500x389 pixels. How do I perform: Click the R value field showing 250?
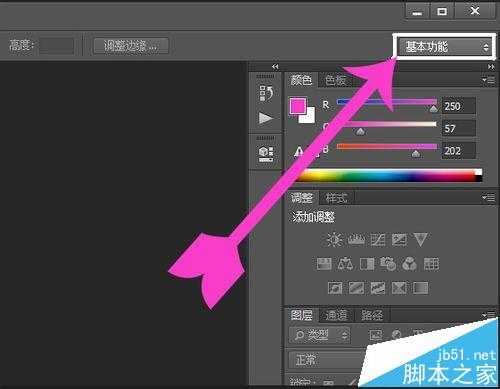coord(459,106)
